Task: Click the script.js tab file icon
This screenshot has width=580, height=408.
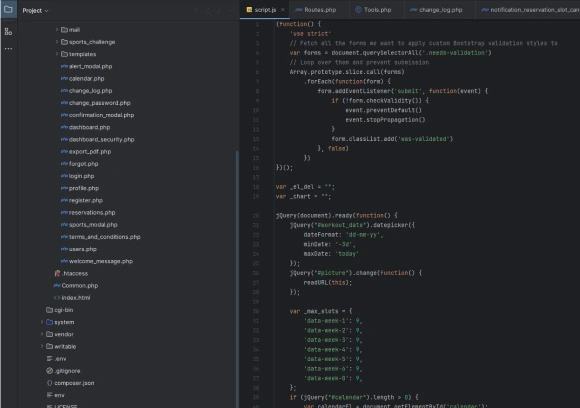Action: click(249, 10)
